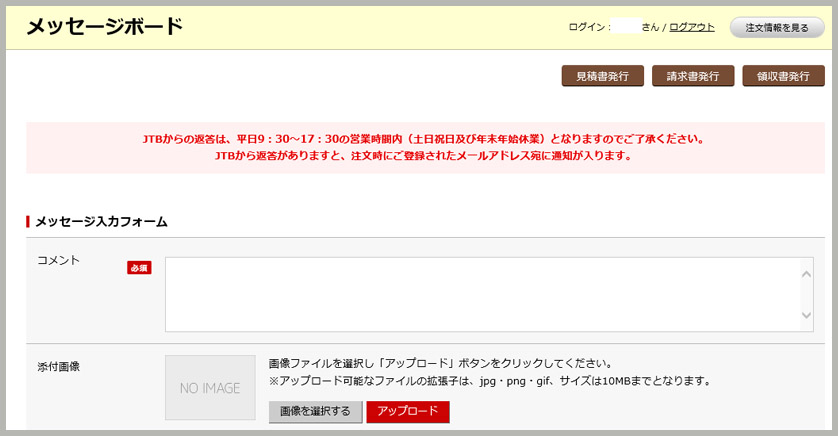Click the 10MB file size note
This screenshot has width=838, height=436.
(x=490, y=381)
